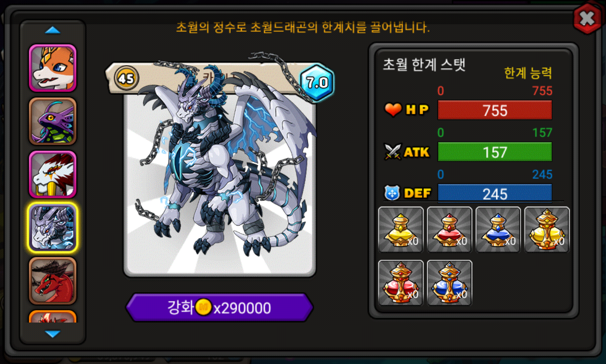Select the large red essence potion
The height and width of the screenshot is (364, 606).
(x=401, y=283)
